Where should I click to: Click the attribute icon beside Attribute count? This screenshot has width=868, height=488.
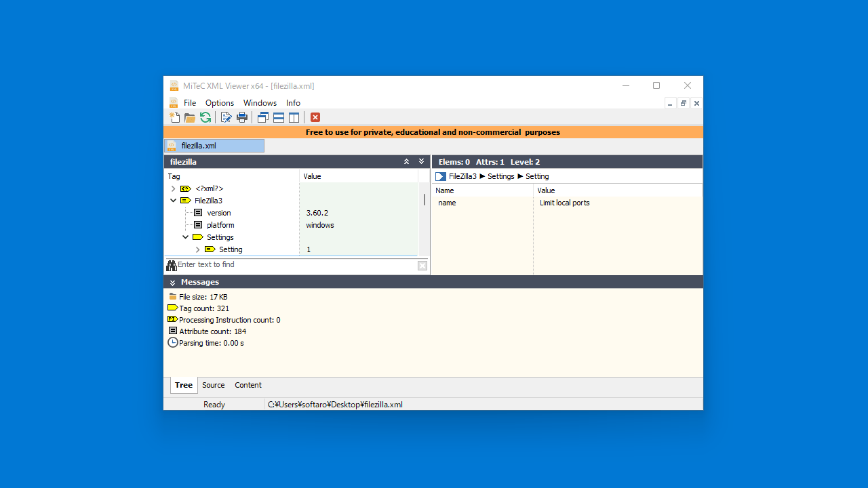173,331
